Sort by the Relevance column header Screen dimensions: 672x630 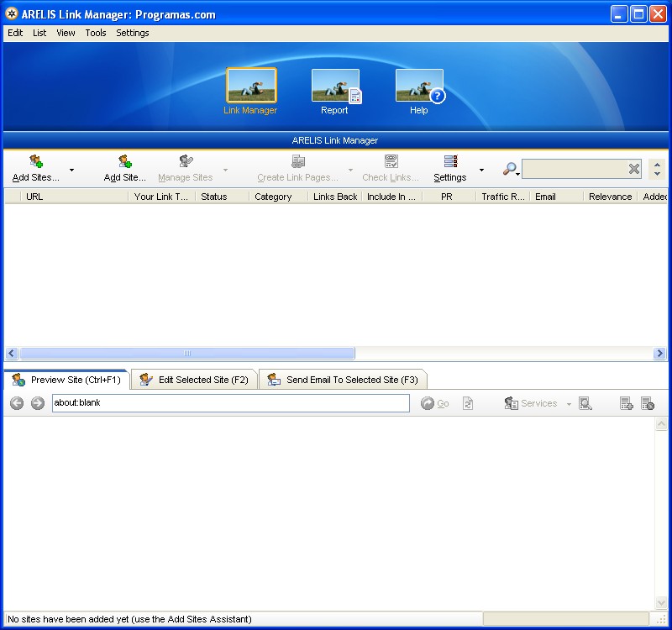coord(611,197)
